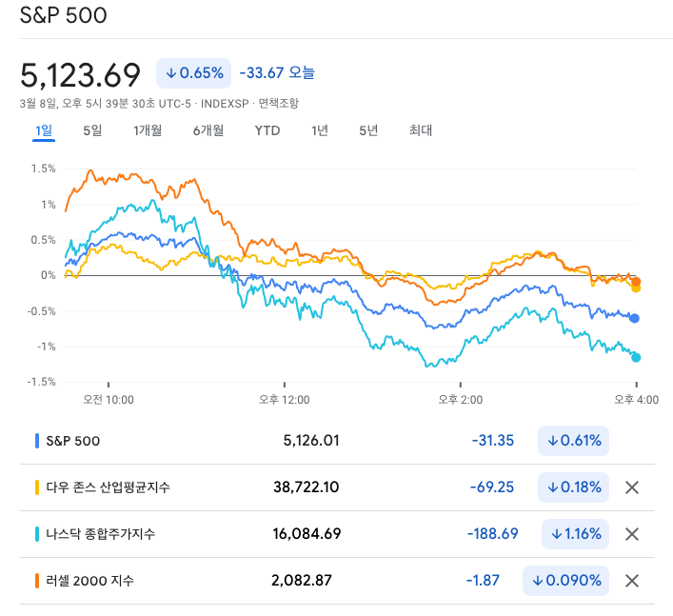The width and height of the screenshot is (673, 616).
Task: Click the S&P 500 page heading
Action: [x=64, y=15]
